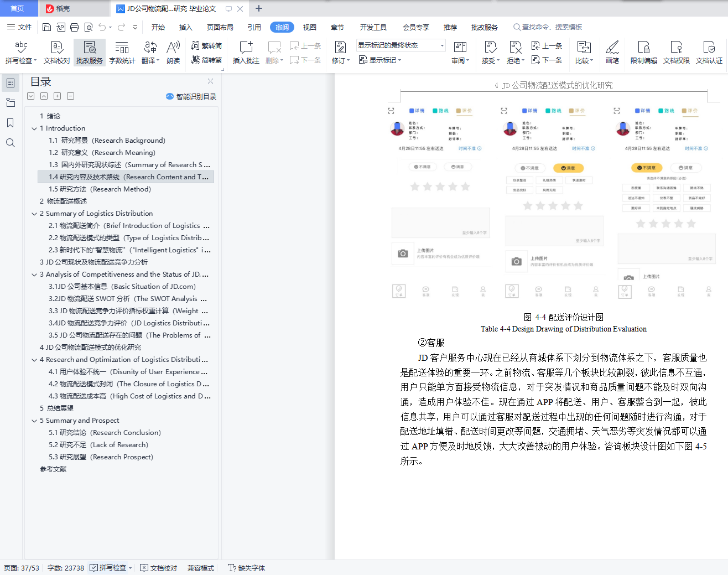Click the Redo arrow icon
This screenshot has width=728, height=575.
coord(121,27)
